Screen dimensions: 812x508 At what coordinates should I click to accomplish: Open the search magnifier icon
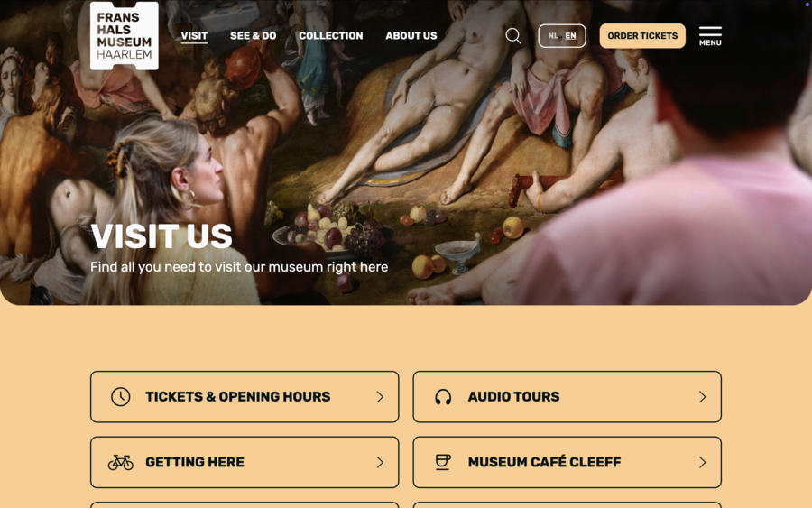[512, 36]
